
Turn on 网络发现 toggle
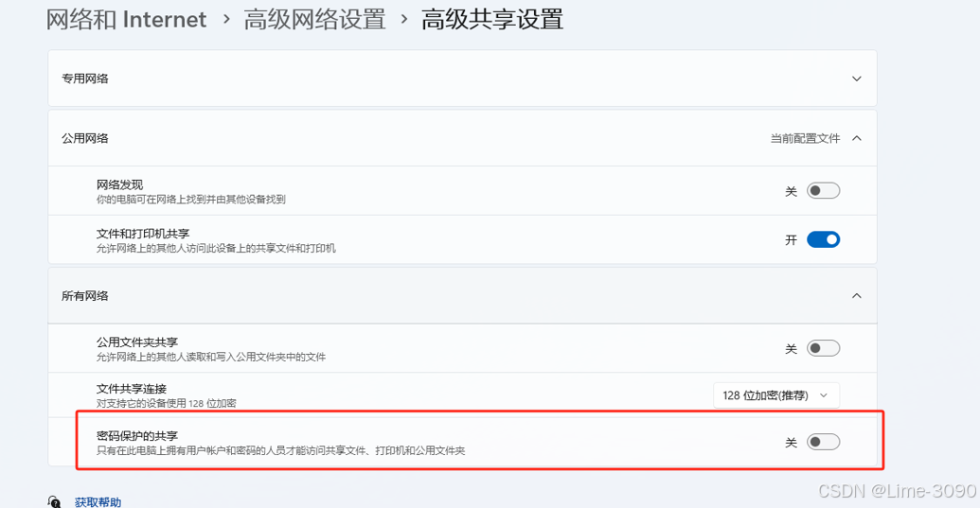coord(823,191)
